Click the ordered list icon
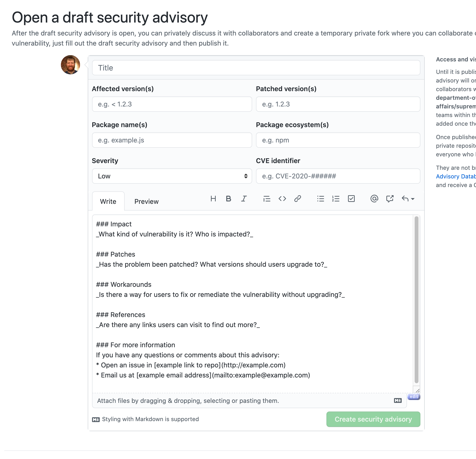The height and width of the screenshot is (459, 476). tap(336, 199)
